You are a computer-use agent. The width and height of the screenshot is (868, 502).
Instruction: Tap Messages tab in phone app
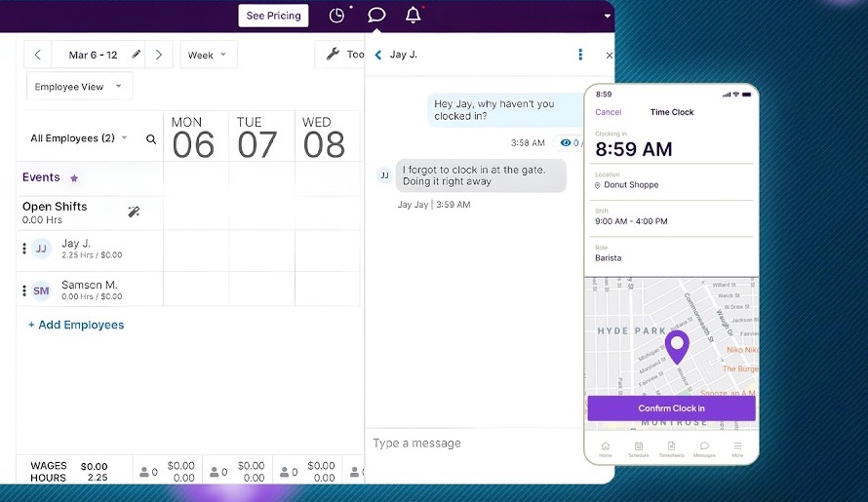click(704, 448)
